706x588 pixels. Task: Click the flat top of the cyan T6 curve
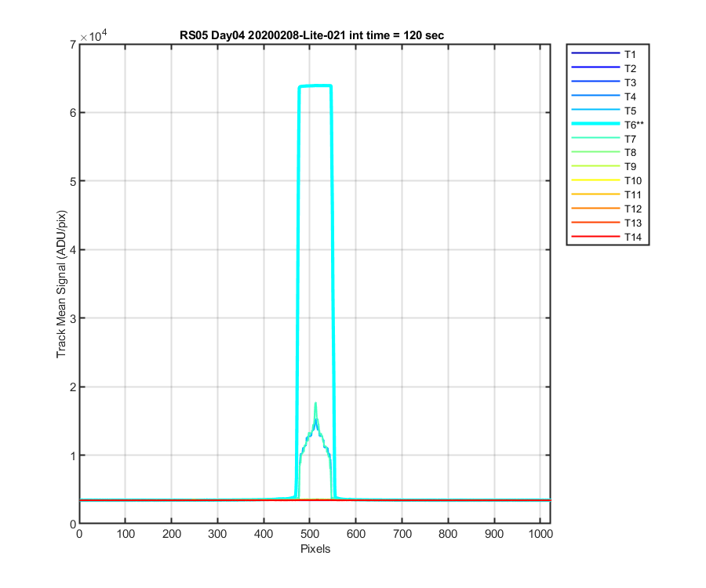315,85
